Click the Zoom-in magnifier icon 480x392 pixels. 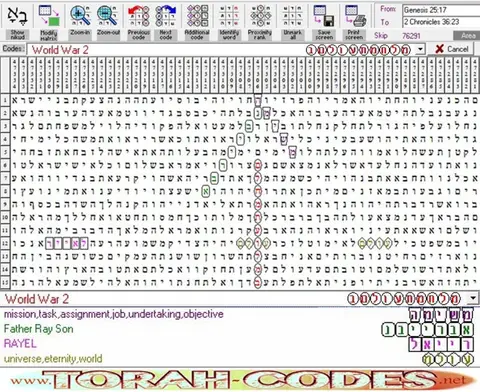tap(80, 15)
